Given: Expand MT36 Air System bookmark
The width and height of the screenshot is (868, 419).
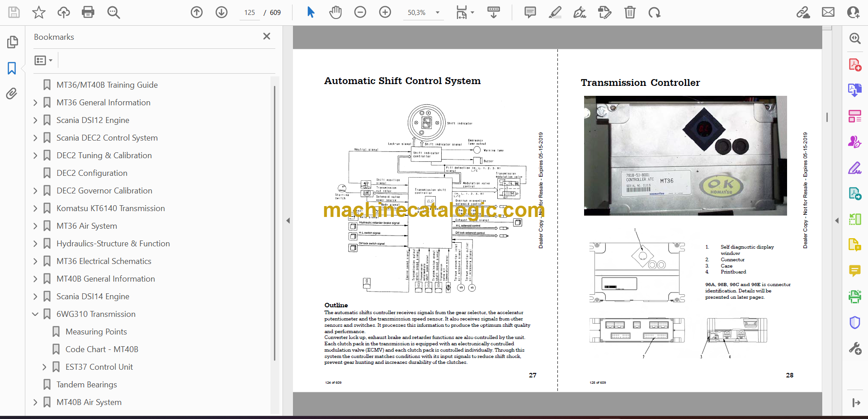Looking at the screenshot, I should click(x=35, y=226).
